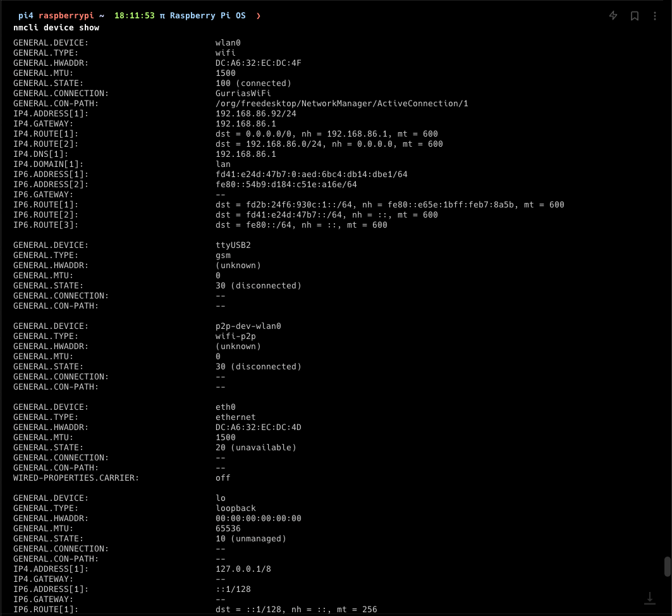Image resolution: width=672 pixels, height=616 pixels.
Task: Click the ::1/128 IPv6 address value
Action: click(233, 589)
